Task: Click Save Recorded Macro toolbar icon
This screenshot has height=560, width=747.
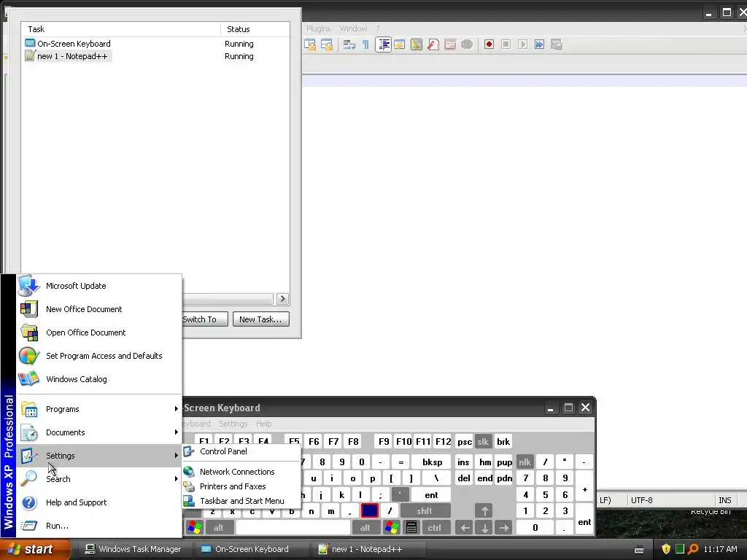Action: [x=556, y=44]
